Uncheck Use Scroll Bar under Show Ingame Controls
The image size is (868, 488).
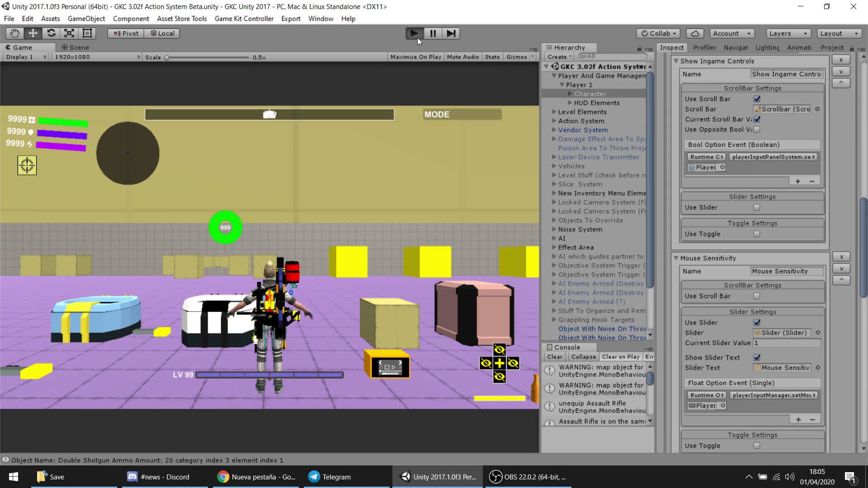pos(757,99)
